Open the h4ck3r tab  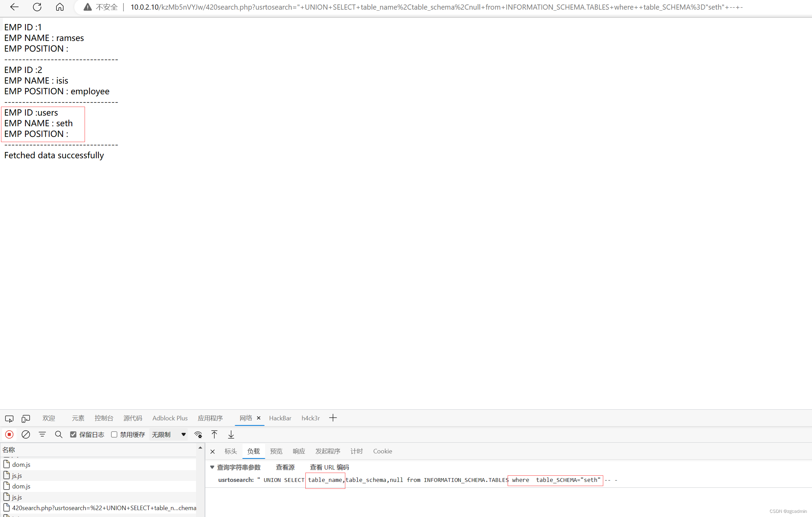tap(311, 418)
